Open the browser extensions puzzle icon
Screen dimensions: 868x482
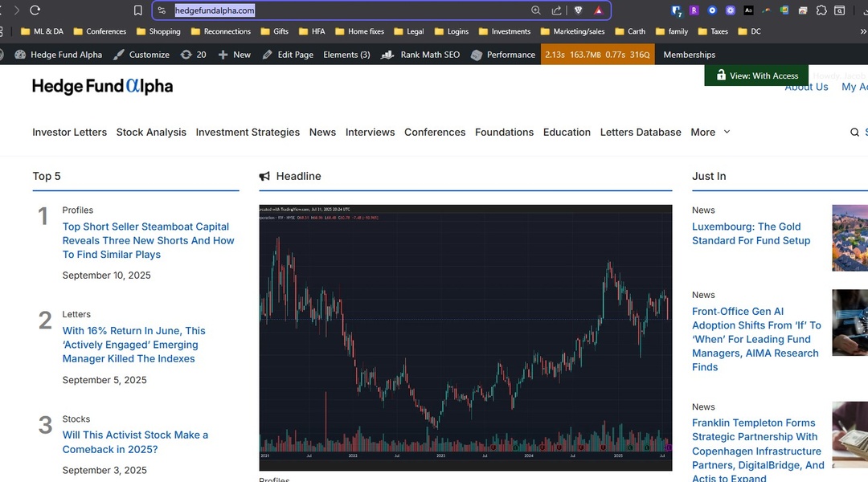click(821, 10)
